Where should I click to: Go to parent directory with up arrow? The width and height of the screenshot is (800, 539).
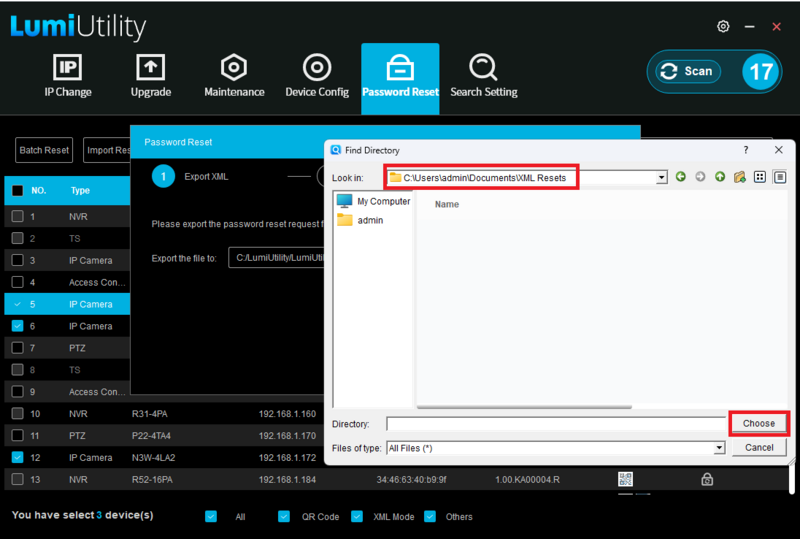720,177
